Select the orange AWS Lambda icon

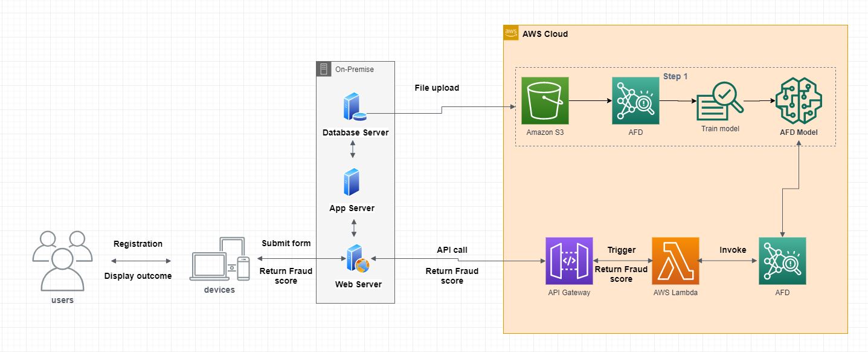(x=675, y=261)
